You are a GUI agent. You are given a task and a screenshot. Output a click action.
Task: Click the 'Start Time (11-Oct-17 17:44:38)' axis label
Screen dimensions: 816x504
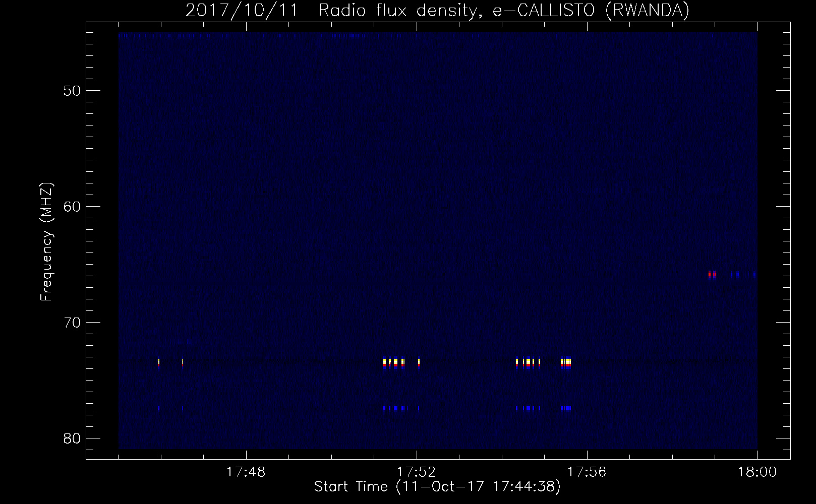(437, 487)
